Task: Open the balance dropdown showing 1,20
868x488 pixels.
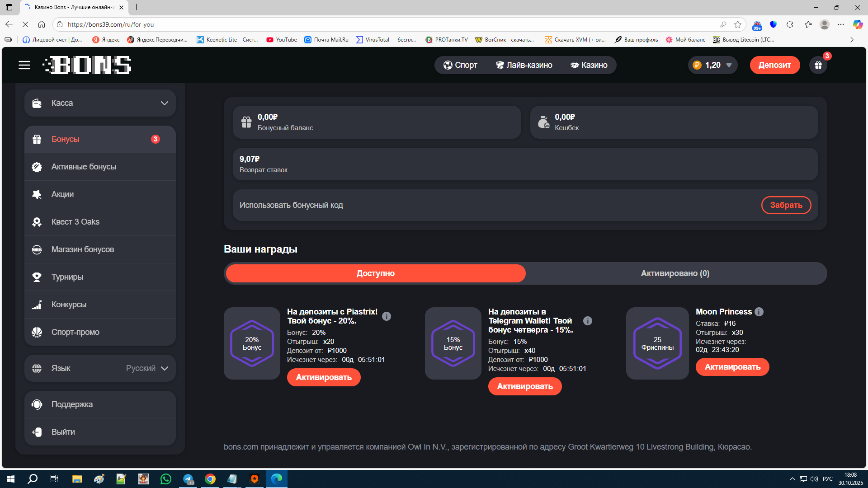Action: click(x=713, y=65)
